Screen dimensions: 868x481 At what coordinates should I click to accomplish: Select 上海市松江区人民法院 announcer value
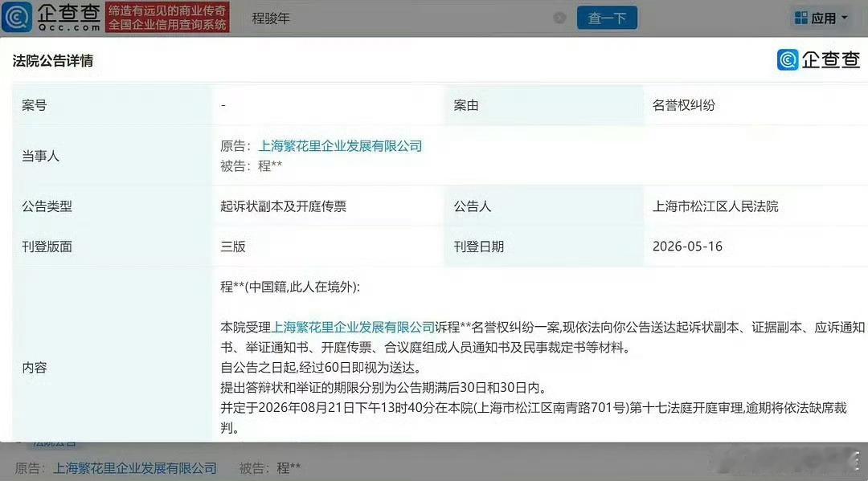715,206
